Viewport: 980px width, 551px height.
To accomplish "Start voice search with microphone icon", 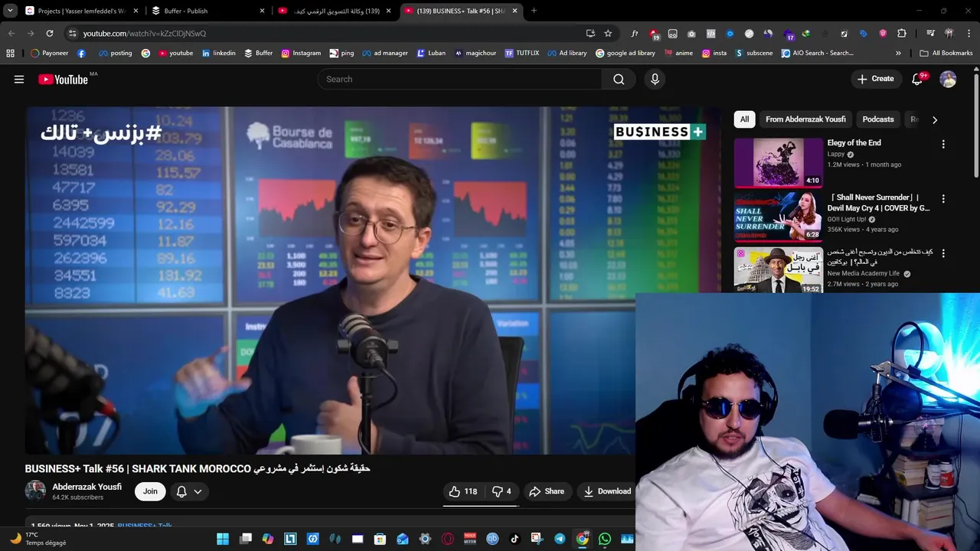I will tap(655, 79).
